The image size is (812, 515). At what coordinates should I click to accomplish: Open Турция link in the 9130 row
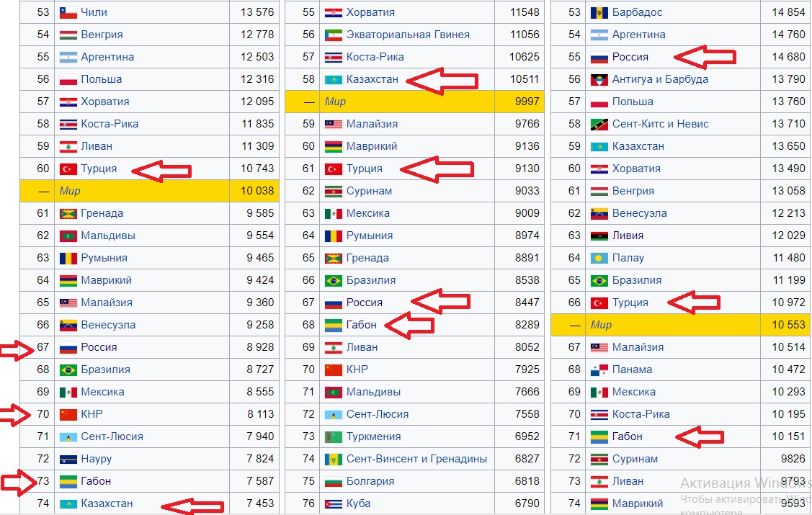coord(365,169)
